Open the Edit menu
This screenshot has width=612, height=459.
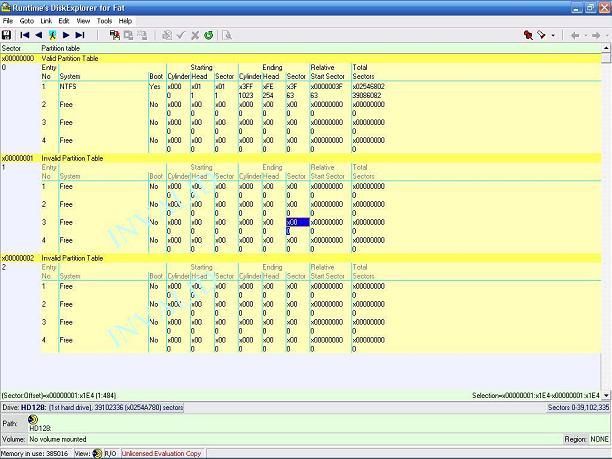[x=64, y=21]
